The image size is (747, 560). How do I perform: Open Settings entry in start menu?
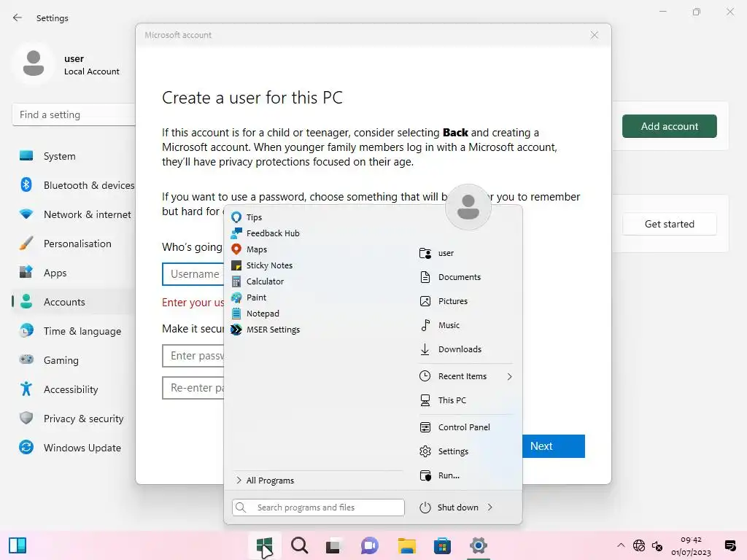point(444,451)
